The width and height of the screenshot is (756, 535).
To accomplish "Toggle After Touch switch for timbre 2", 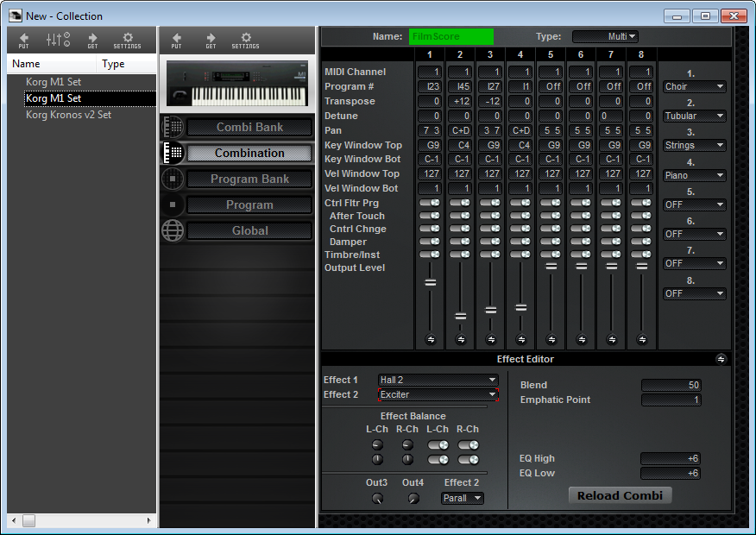I will click(460, 216).
